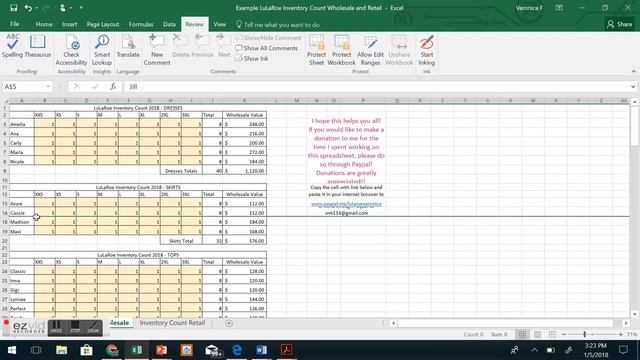
Task: Click the 71% zoom level
Action: (632, 334)
